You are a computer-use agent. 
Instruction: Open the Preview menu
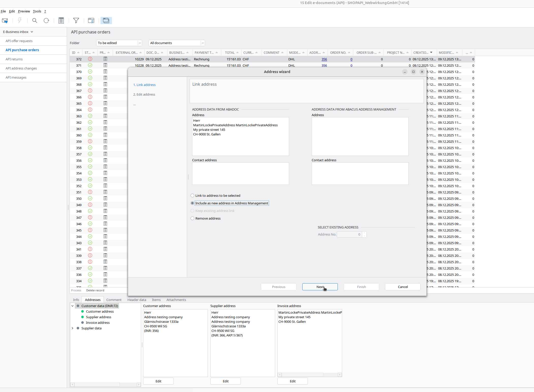(x=24, y=11)
